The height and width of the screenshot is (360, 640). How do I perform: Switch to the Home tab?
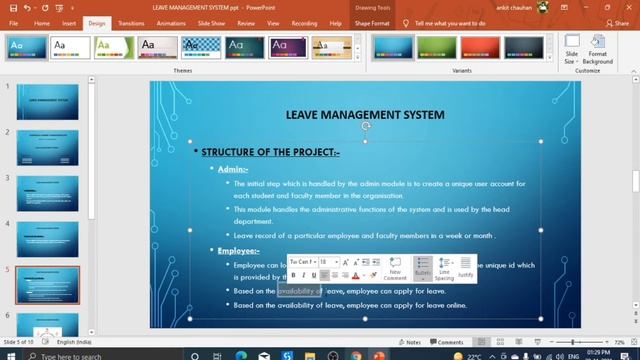42,23
